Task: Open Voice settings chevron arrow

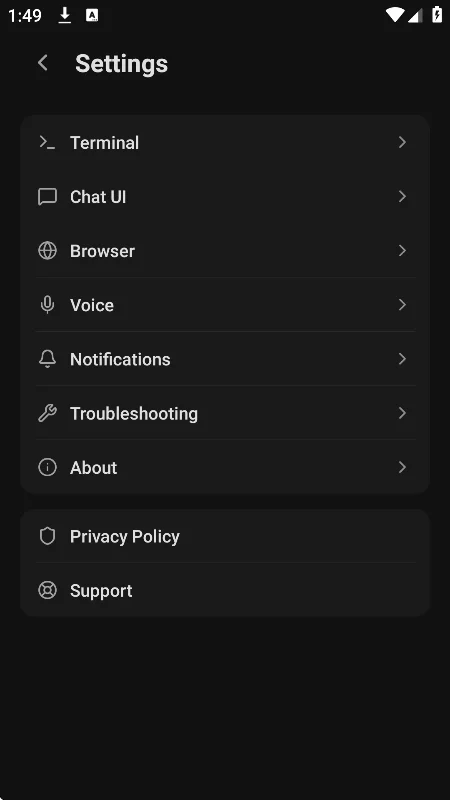Action: (x=402, y=305)
